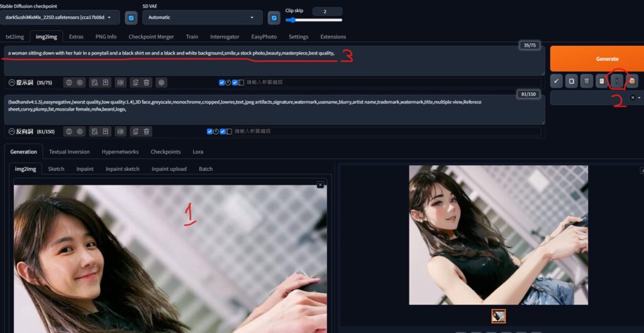Collapse the 提示詞 prompt section
Image resolution: width=644 pixels, height=333 pixels.
tap(12, 82)
